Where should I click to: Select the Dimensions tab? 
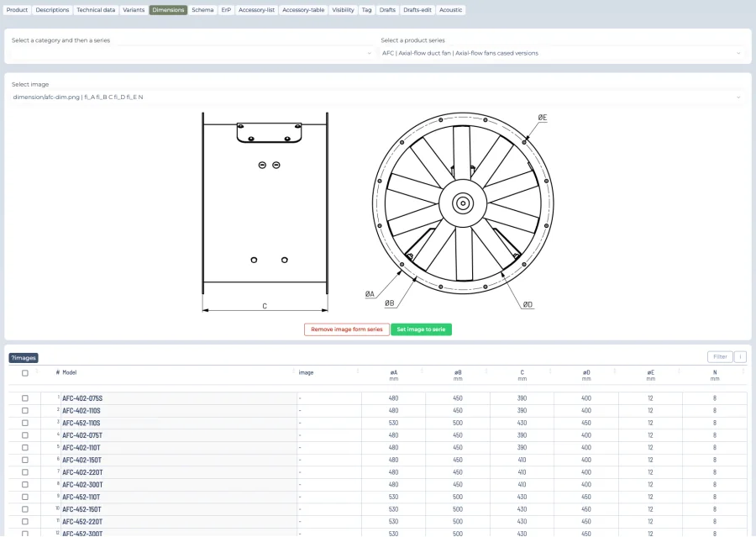(168, 9)
